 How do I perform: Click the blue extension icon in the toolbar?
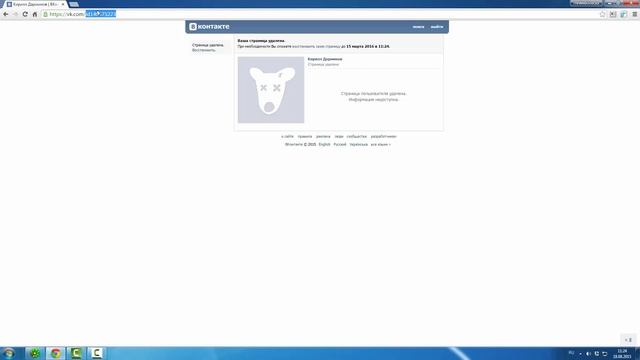[x=624, y=14]
